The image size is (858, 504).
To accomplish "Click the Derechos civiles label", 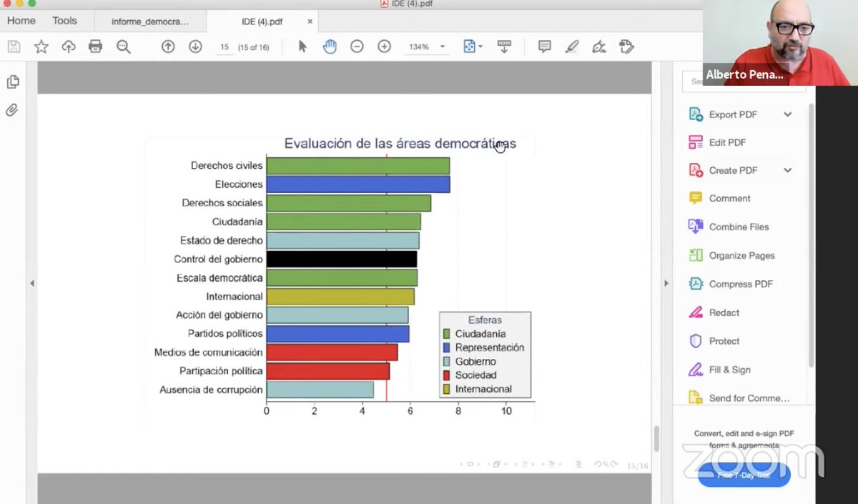I will (x=227, y=165).
